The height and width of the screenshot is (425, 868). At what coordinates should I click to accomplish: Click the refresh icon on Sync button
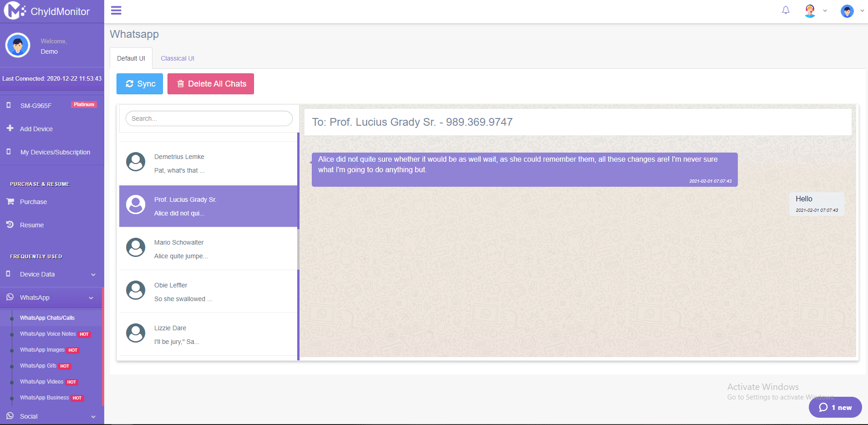point(130,84)
